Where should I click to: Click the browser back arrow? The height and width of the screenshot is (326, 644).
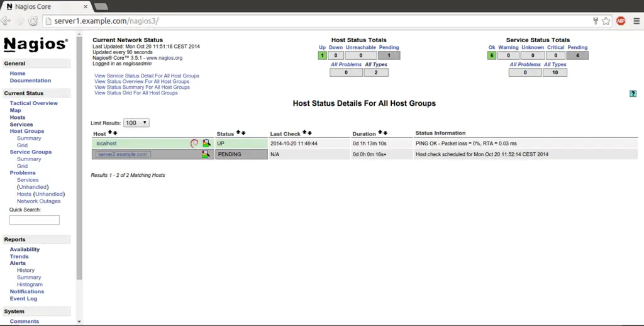(x=6, y=21)
